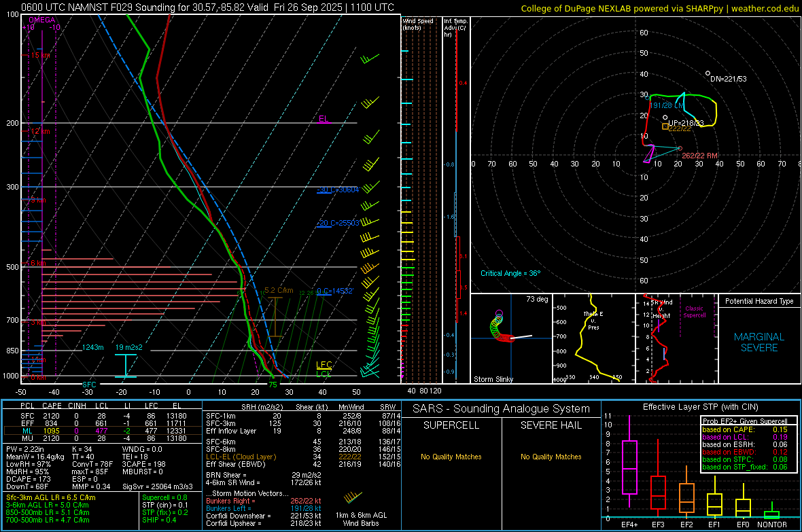The width and height of the screenshot is (802, 532).
Task: Click the Supercell = 0.8 value
Action: 164,497
